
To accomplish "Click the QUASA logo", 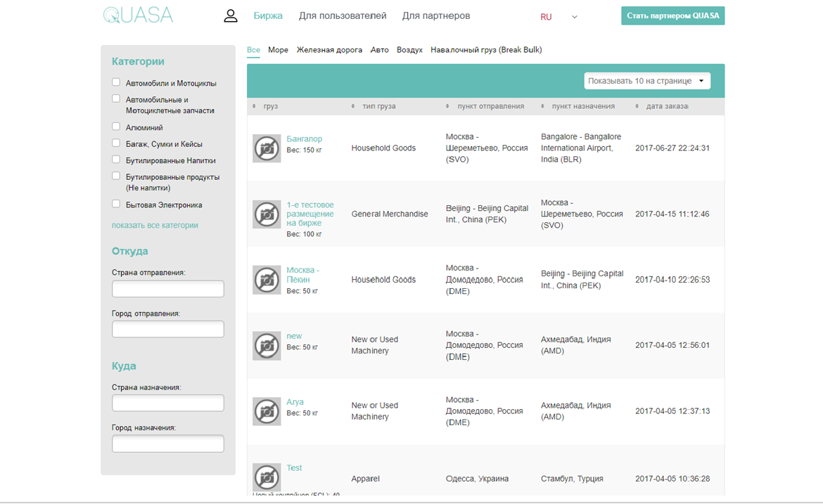I will (138, 15).
